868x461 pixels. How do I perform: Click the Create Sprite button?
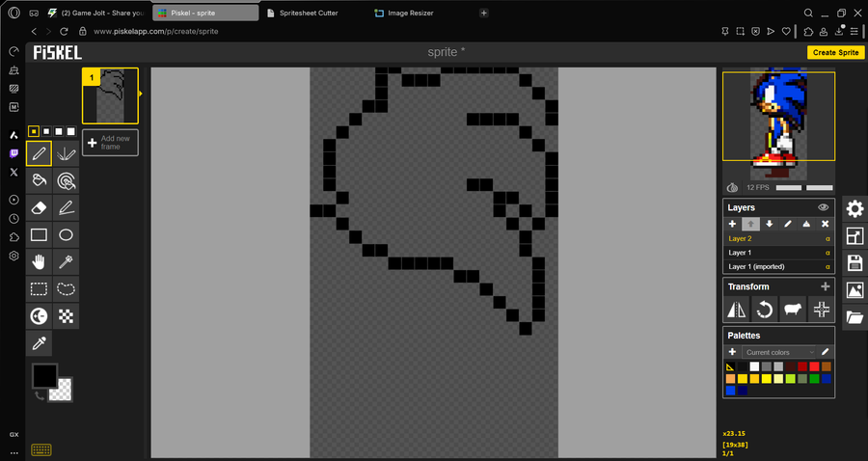point(835,53)
